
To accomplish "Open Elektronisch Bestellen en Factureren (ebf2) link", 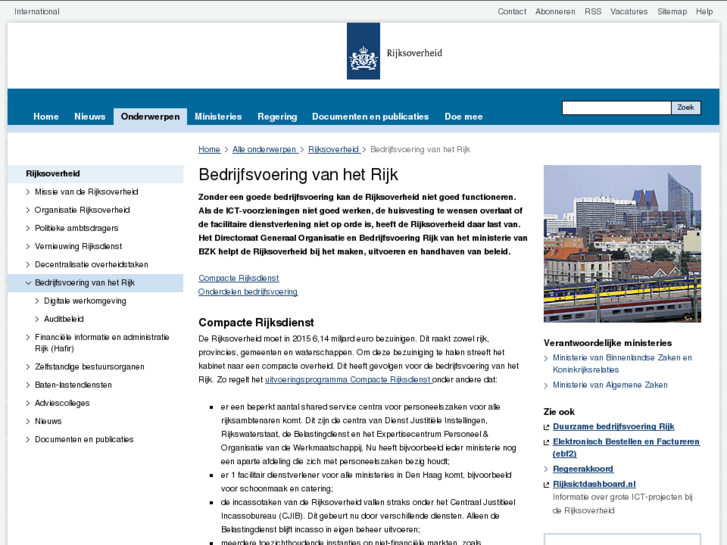I will [x=626, y=448].
